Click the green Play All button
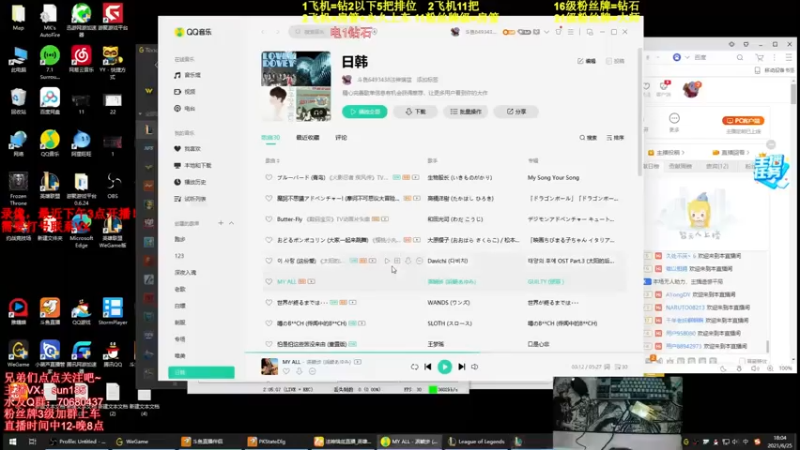 click(364, 111)
